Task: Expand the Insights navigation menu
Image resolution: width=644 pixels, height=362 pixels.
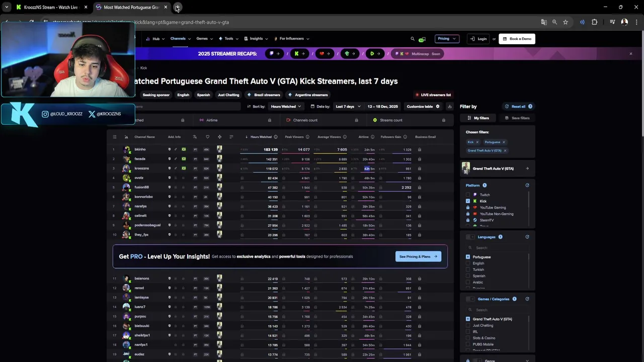Action: coord(256,39)
